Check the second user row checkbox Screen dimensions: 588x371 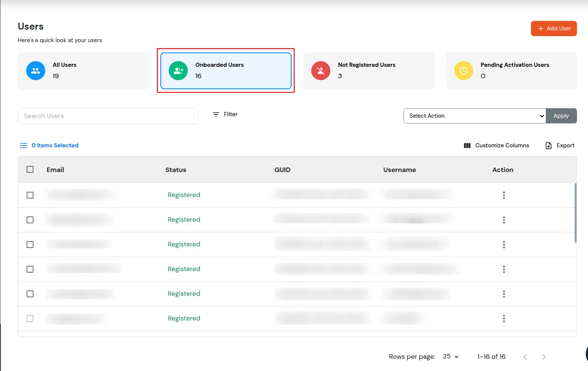click(30, 219)
